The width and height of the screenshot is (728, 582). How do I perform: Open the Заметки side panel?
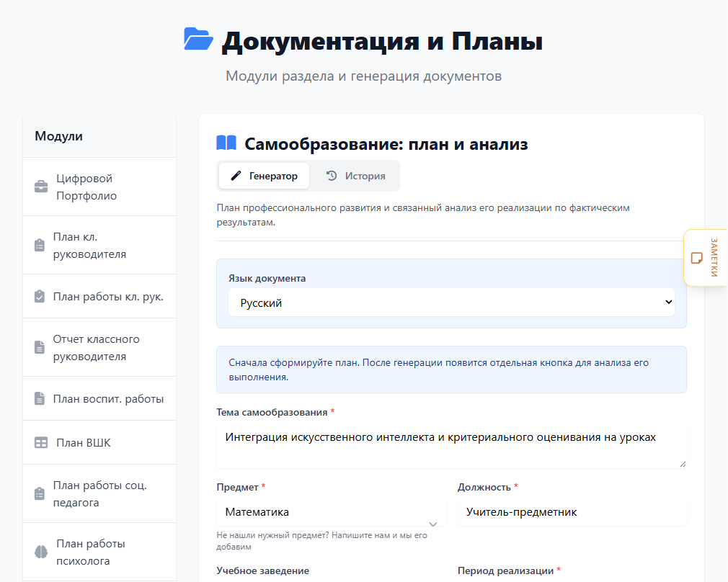click(706, 258)
